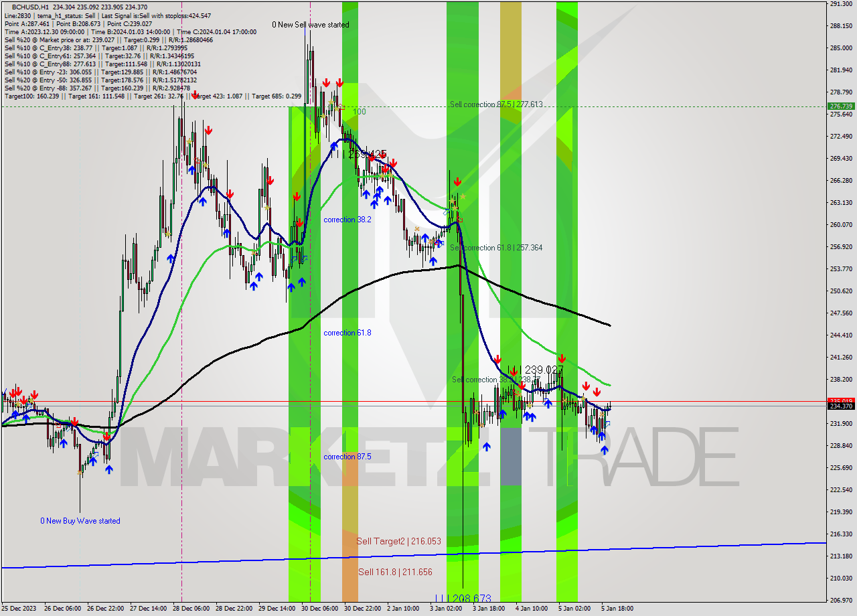
Task: Click the 235.019 price tag on axis
Action: (x=841, y=400)
